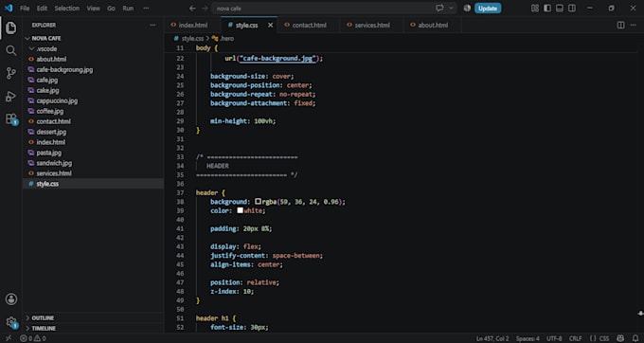Click Ln 457, Col 2 in status bar

point(492,338)
